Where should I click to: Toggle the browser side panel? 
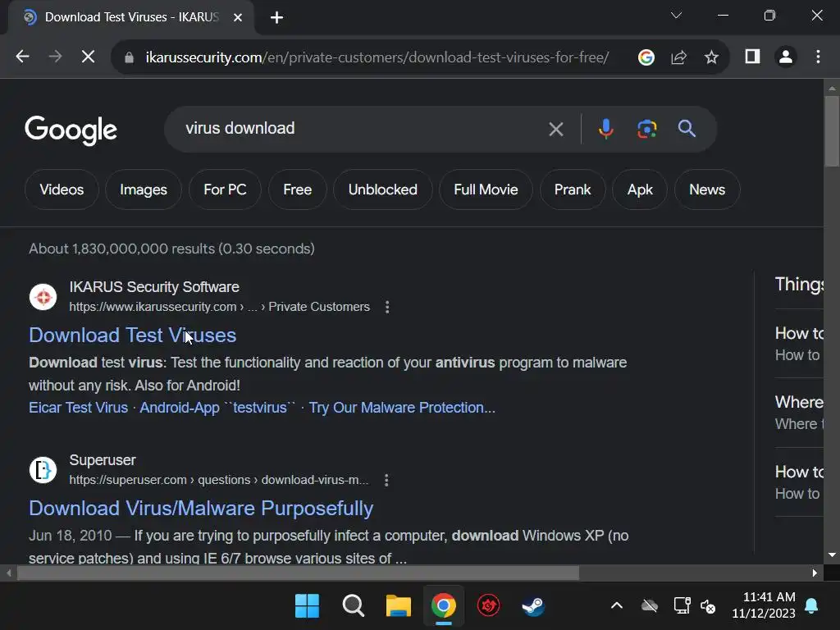point(753,57)
